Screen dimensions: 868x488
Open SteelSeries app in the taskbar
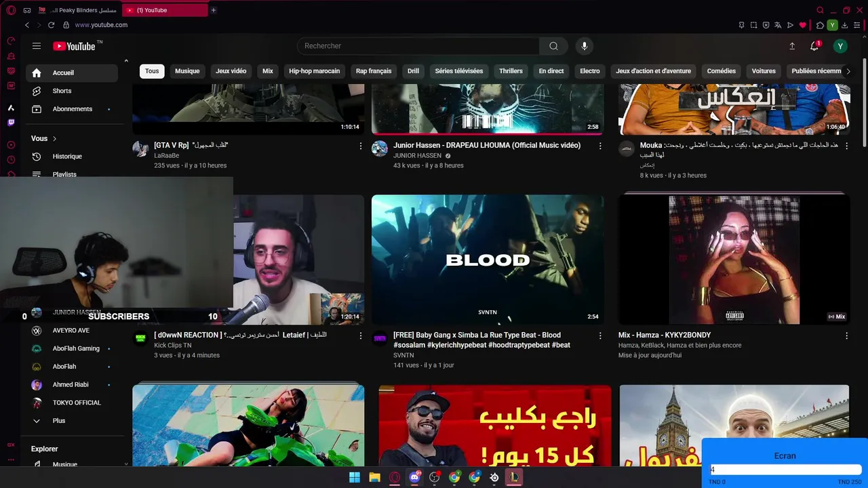494,477
